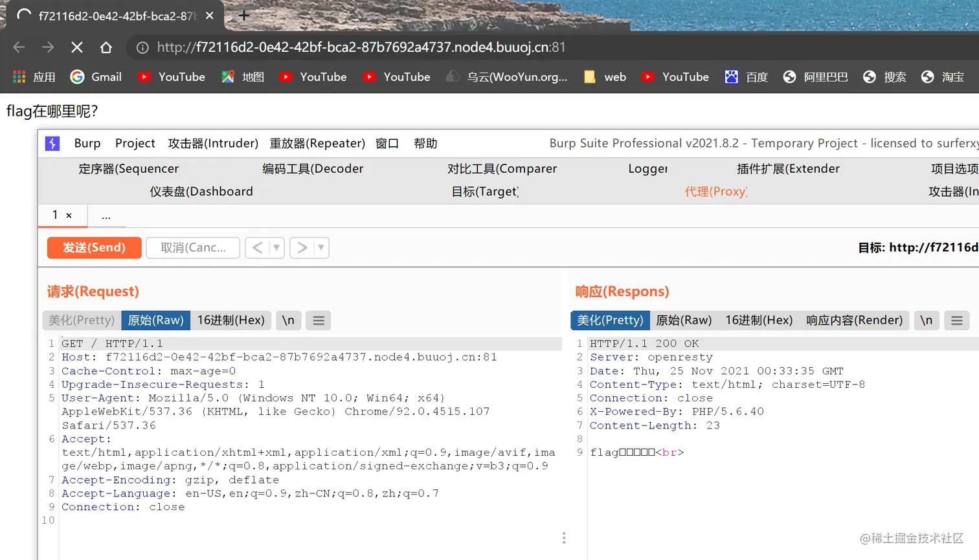The width and height of the screenshot is (979, 560).
Task: Select request 原始(Raw) view
Action: (156, 320)
